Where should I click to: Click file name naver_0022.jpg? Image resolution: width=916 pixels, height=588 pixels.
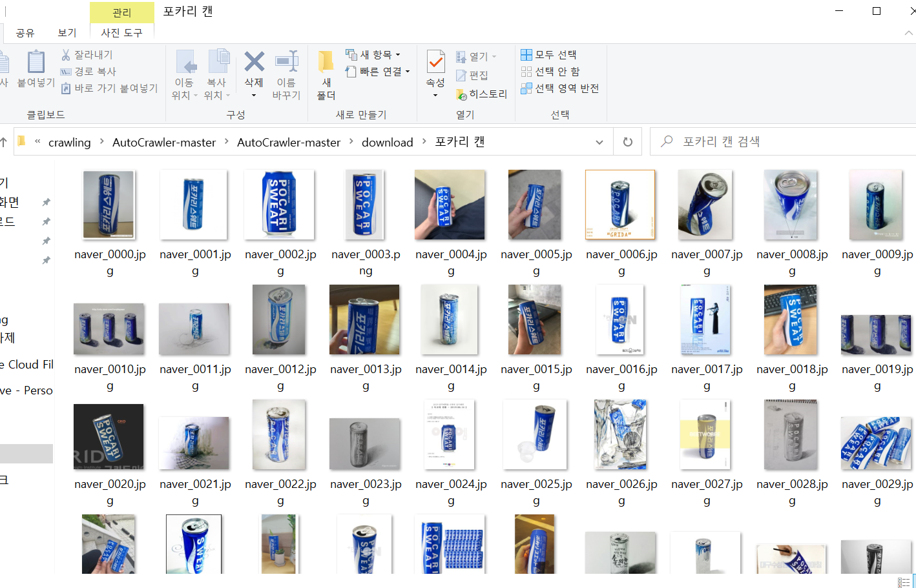280,492
